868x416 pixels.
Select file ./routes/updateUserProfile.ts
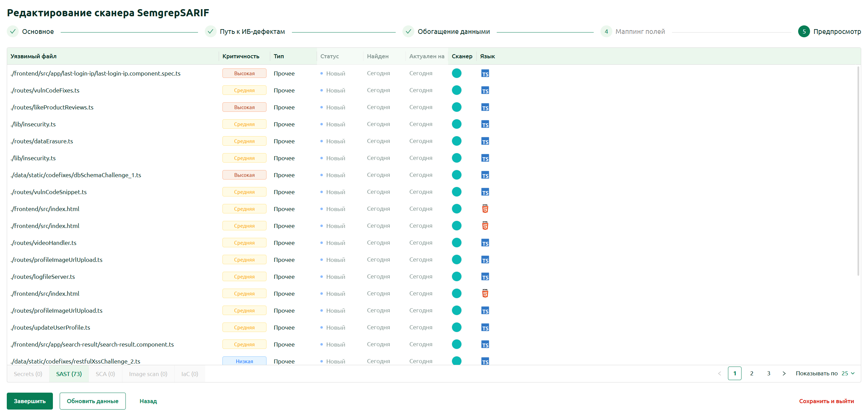[50, 327]
